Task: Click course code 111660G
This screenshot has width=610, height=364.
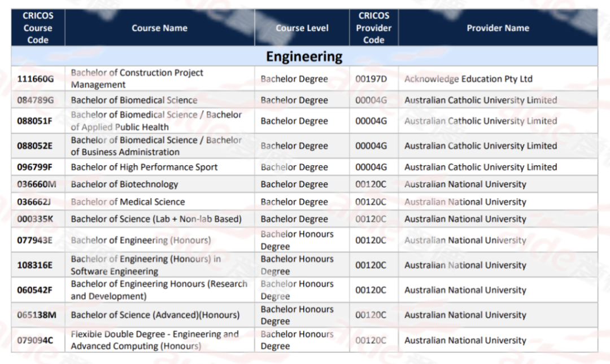Action: pyautogui.click(x=36, y=79)
